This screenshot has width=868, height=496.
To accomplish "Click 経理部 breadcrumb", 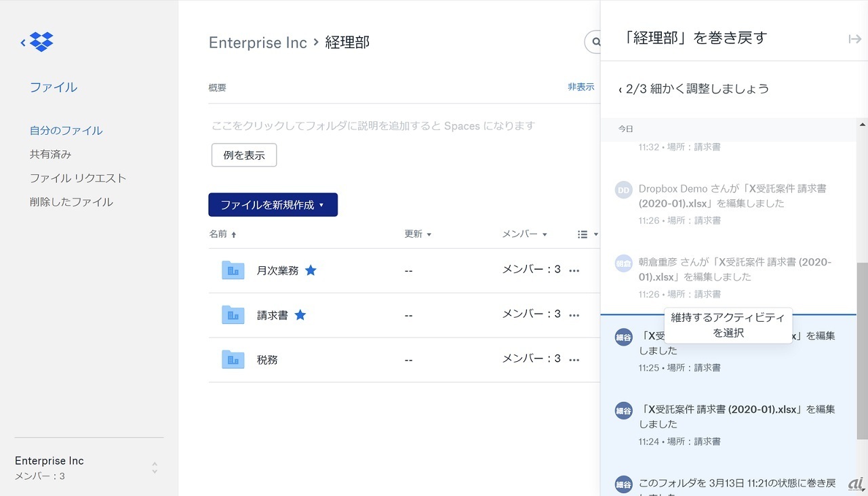I will pos(347,43).
